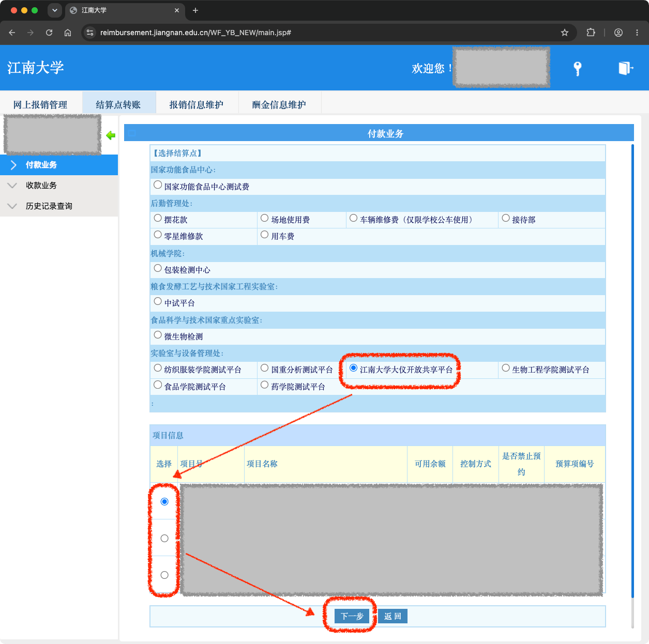
Task: Click 机械学院 section label
Action: coord(168,254)
